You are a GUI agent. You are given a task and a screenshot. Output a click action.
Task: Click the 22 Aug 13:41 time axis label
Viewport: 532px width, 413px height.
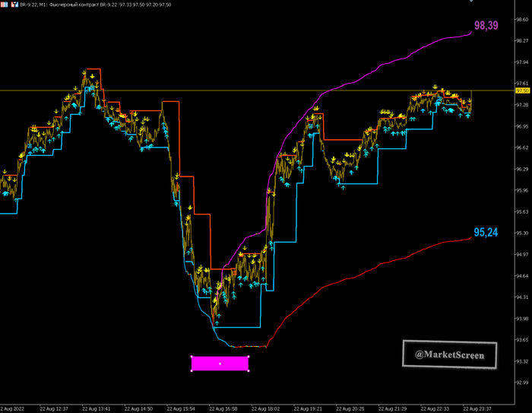tap(97, 408)
